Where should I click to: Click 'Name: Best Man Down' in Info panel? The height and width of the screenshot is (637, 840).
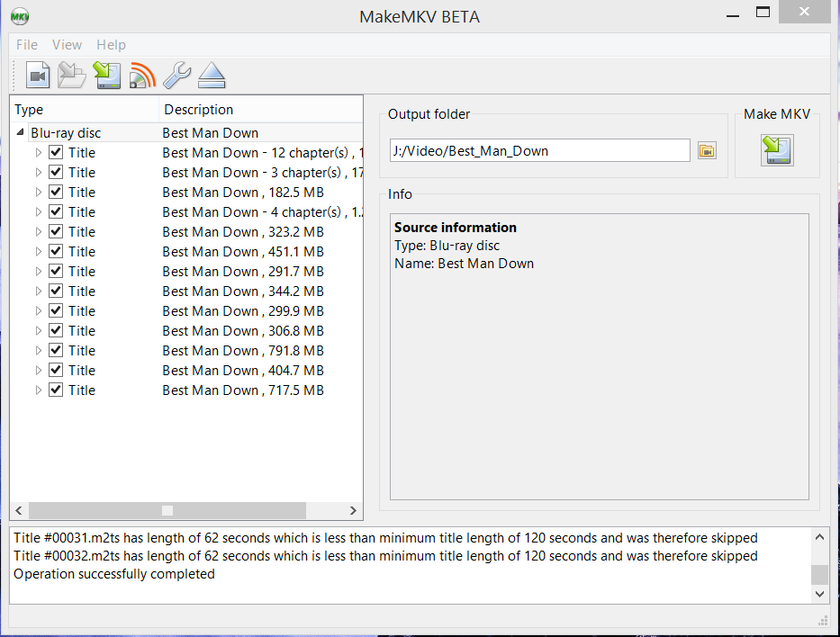click(x=464, y=264)
